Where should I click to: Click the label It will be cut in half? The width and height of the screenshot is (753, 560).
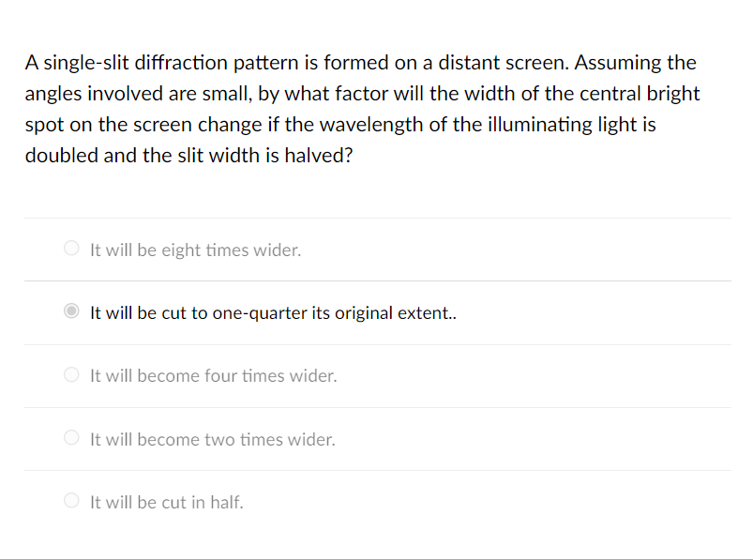[166, 502]
